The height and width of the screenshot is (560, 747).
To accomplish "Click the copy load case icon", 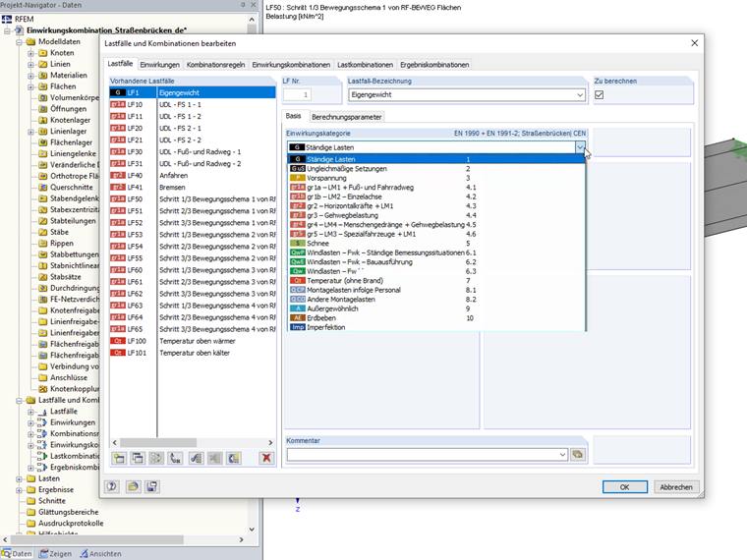I will [138, 458].
